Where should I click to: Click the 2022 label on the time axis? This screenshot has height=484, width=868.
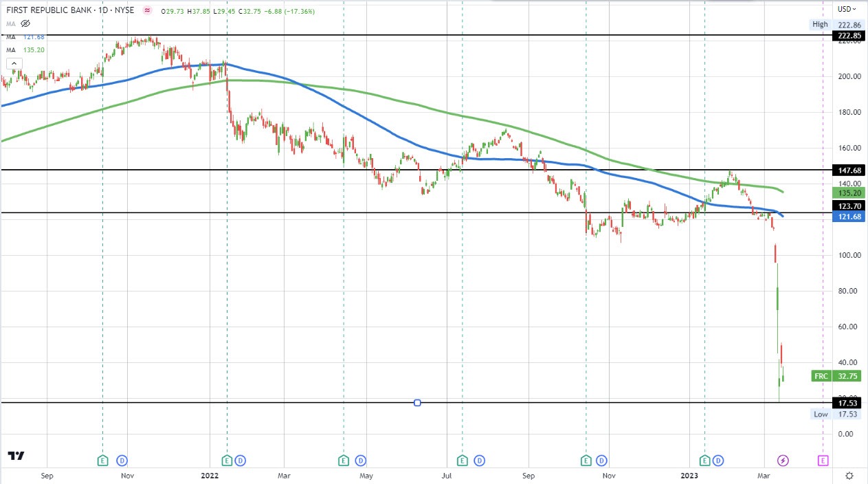[209, 475]
